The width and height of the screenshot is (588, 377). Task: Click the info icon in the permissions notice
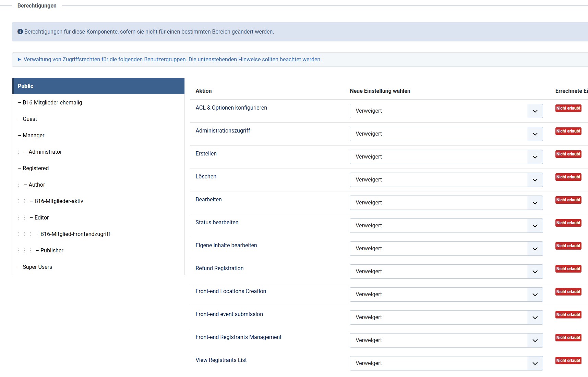pyautogui.click(x=20, y=32)
